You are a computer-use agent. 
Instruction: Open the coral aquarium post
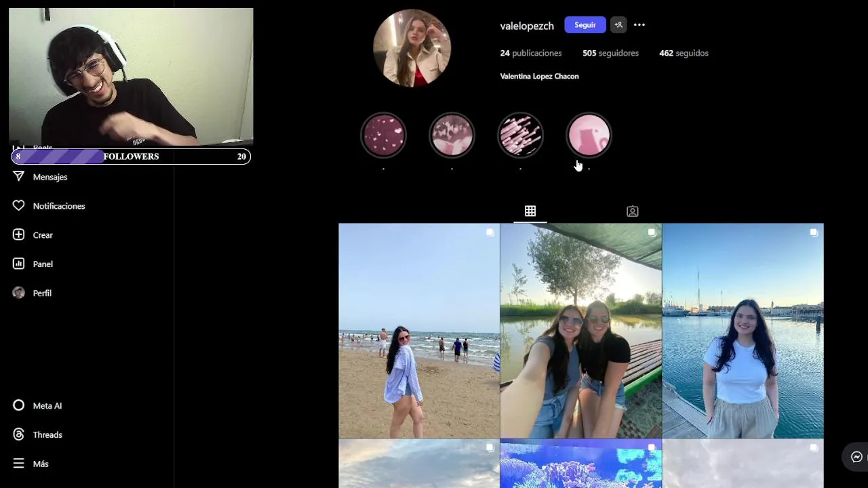581,464
